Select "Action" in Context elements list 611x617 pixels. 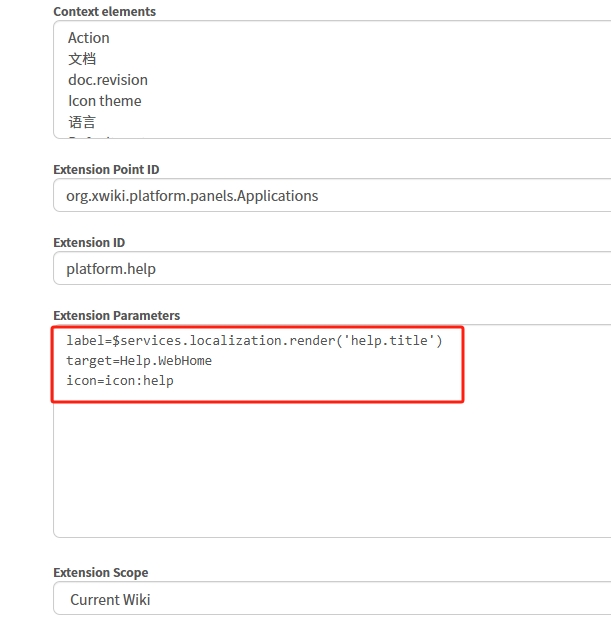point(89,38)
